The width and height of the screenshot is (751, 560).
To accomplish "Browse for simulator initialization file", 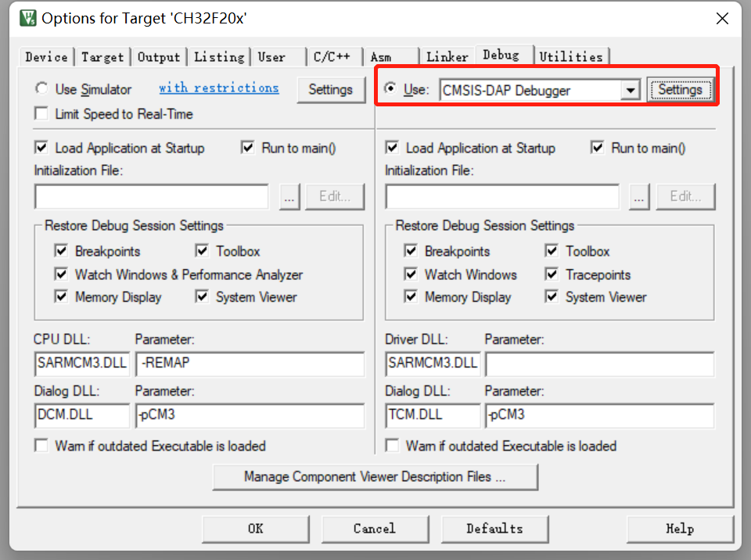I will coord(289,196).
